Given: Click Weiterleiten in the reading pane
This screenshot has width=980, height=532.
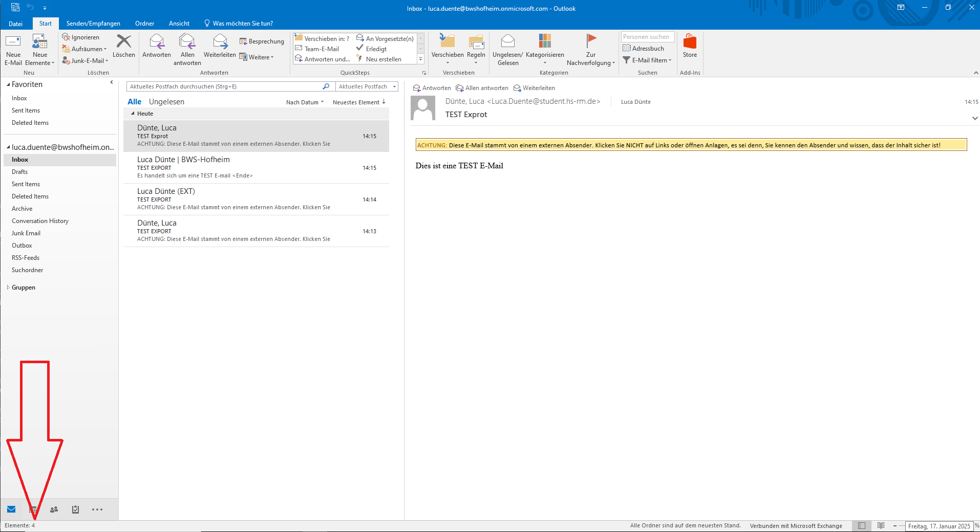Looking at the screenshot, I should 534,88.
